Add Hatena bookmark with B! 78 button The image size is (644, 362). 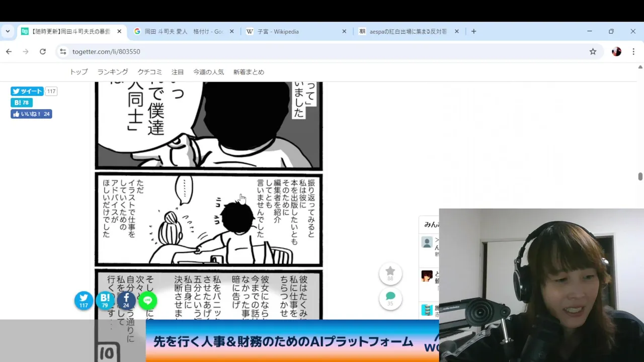[x=22, y=103]
